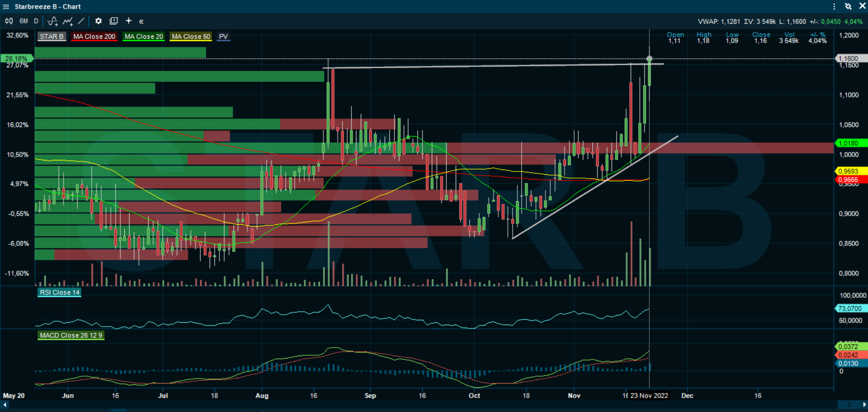The image size is (868, 412).
Task: Open the three-dot options menu
Action: pos(834,7)
